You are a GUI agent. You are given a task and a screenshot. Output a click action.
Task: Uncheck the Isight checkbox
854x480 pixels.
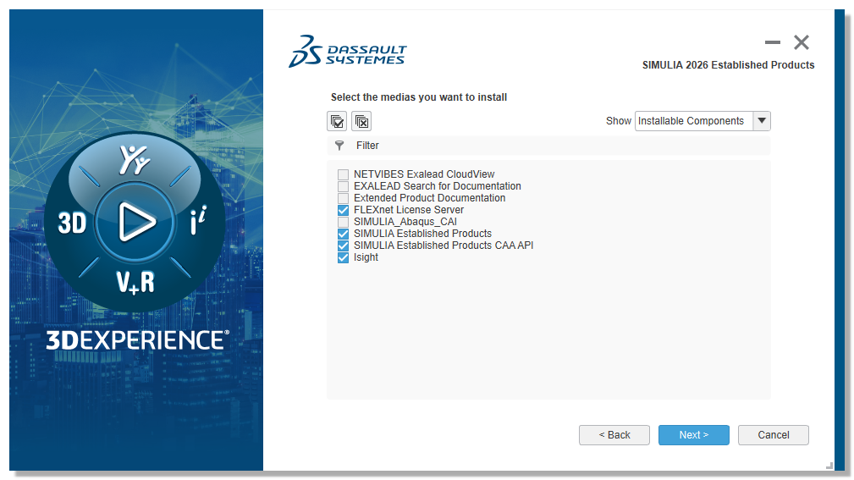tap(343, 258)
